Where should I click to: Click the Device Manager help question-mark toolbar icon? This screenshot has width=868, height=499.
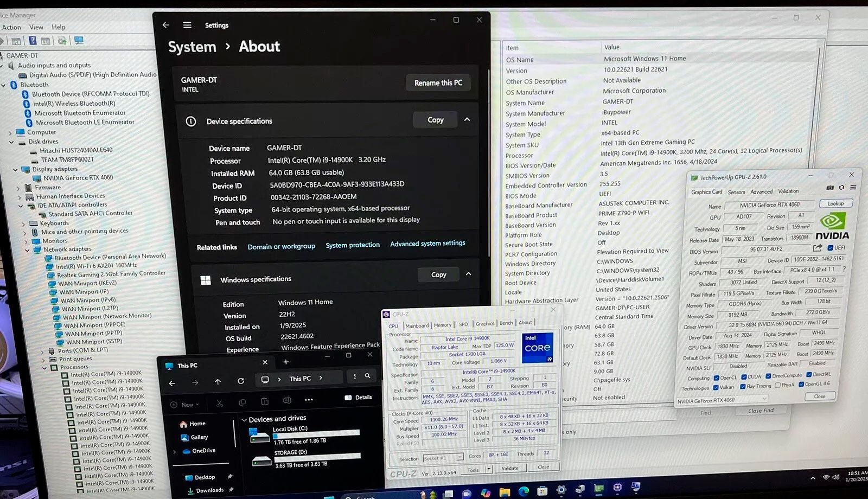point(33,41)
